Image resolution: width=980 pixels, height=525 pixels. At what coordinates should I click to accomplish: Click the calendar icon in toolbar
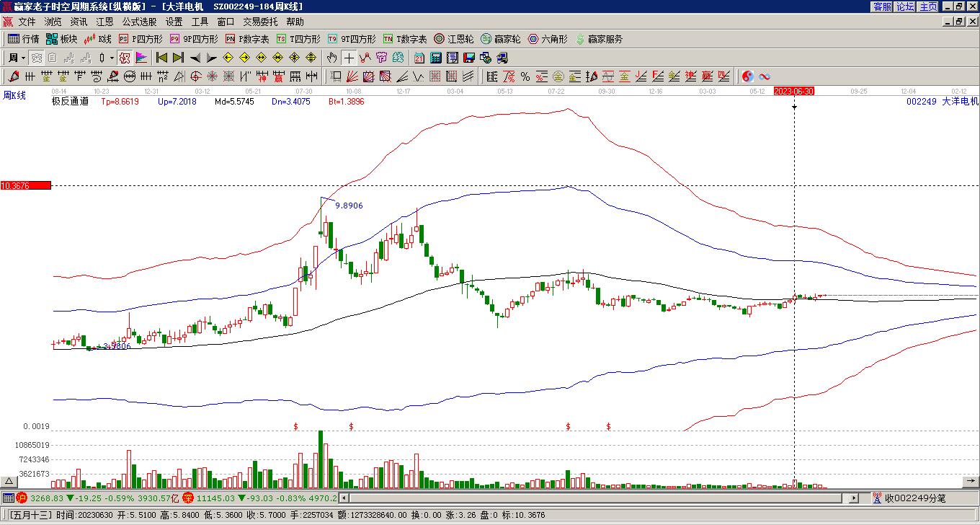[419, 58]
